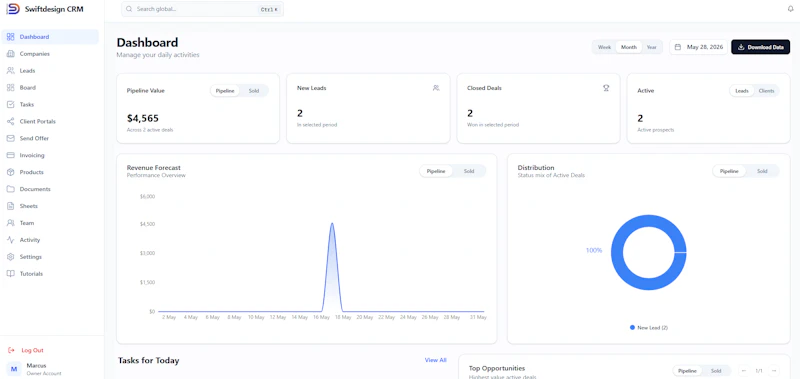
Task: Open the Documents page
Action: (50, 189)
